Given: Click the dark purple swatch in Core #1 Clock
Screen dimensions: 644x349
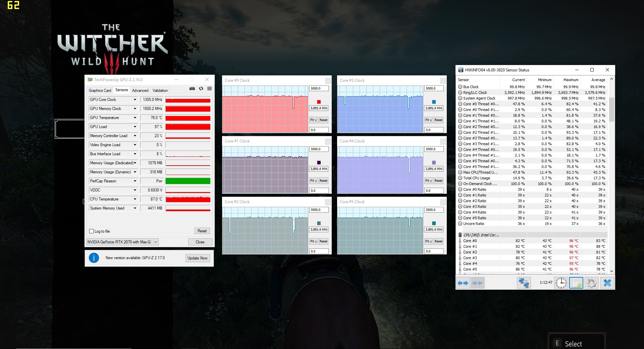Looking at the screenshot, I should [319, 163].
